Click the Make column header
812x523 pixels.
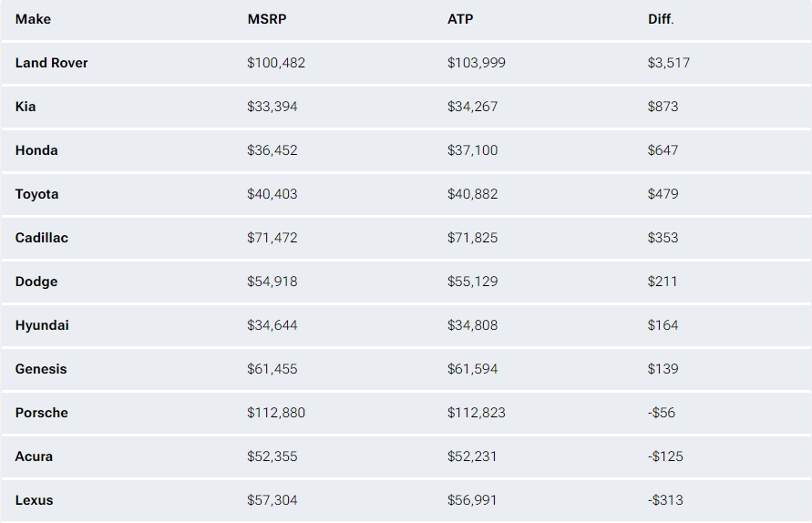point(33,19)
